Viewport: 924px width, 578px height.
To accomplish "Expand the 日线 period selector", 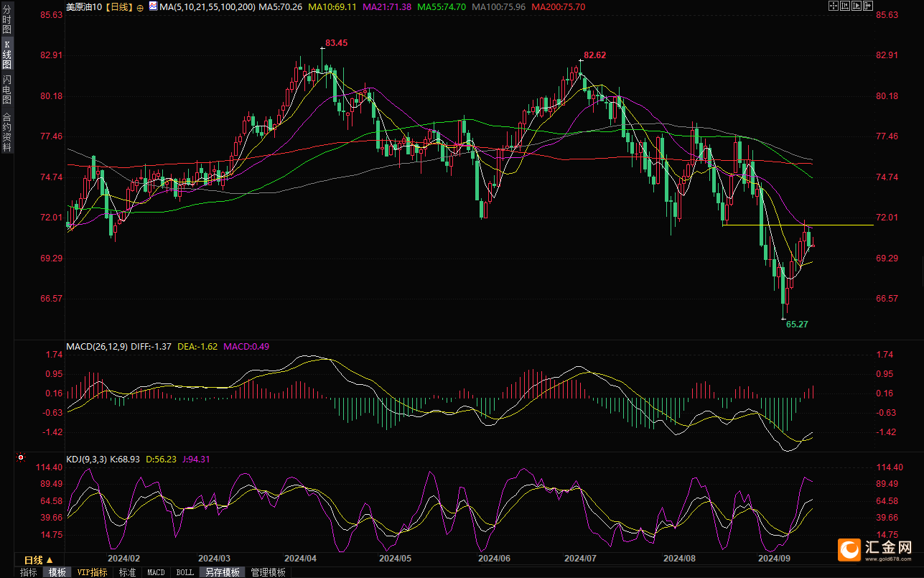I will pyautogui.click(x=39, y=560).
